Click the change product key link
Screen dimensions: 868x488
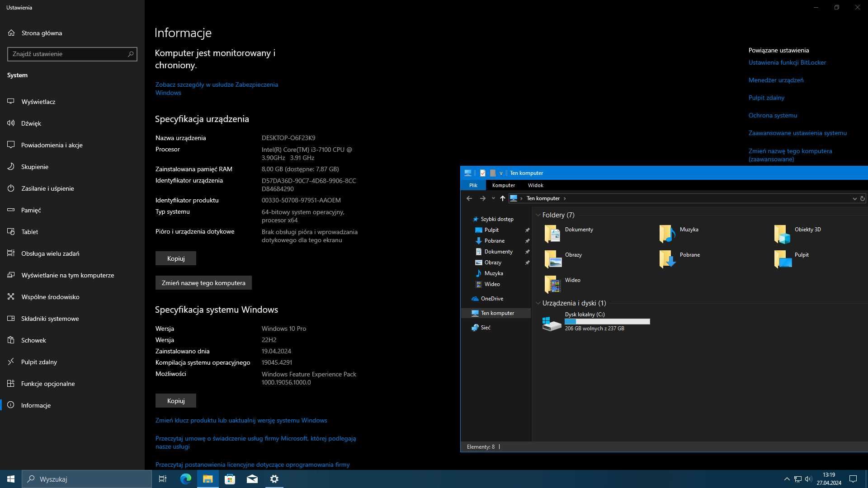point(241,420)
